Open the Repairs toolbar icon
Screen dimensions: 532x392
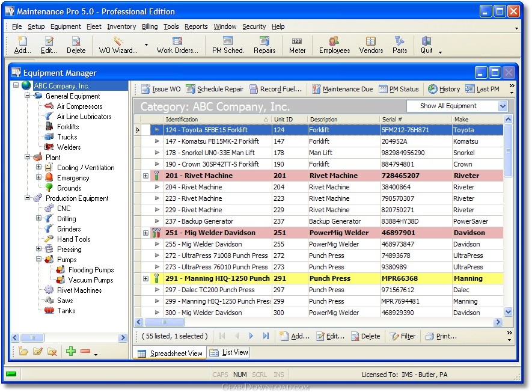pyautogui.click(x=264, y=45)
